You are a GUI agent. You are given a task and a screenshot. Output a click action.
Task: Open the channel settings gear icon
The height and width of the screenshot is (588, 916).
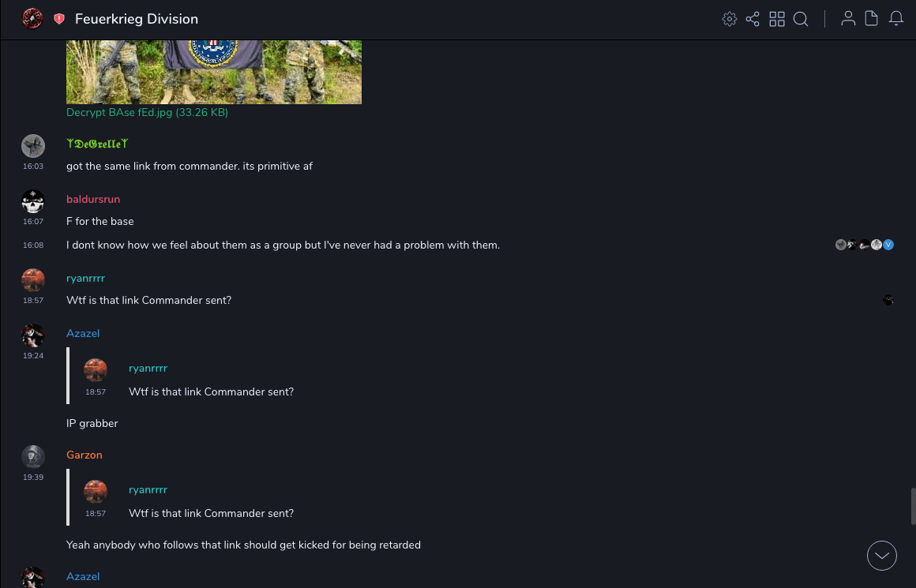pos(730,19)
